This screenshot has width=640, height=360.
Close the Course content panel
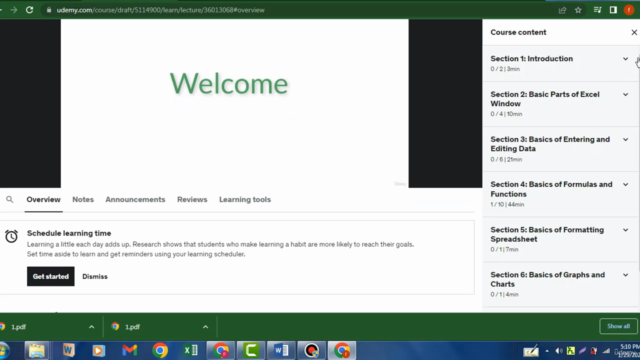point(634,32)
